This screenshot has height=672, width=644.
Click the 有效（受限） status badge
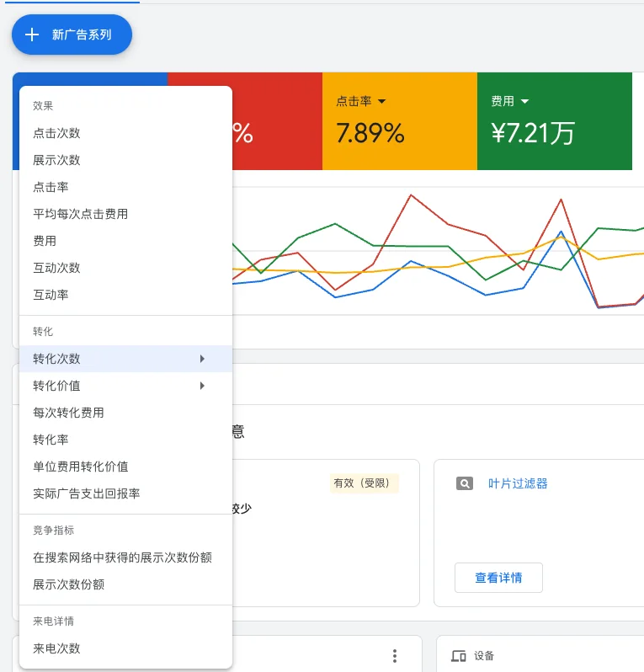point(365,483)
